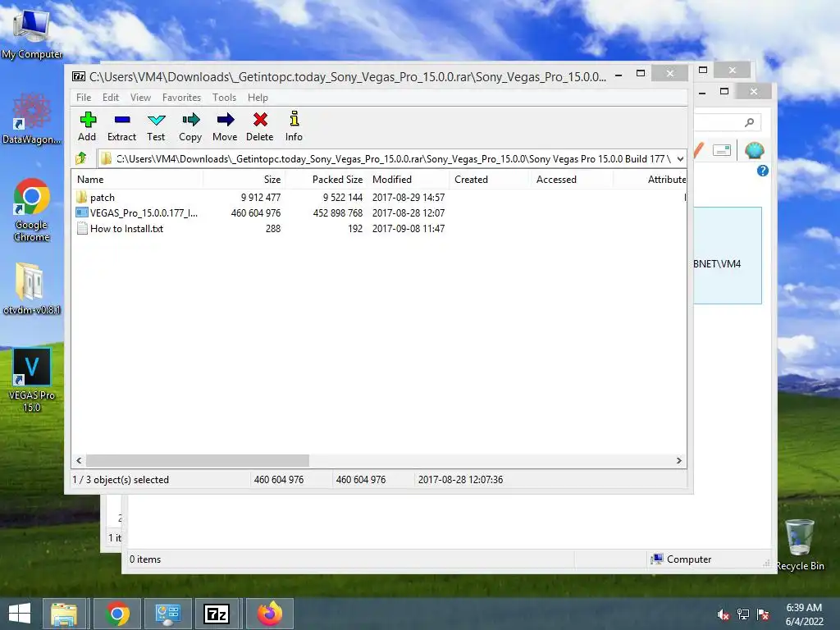Go up one folder level in 7-Zip
This screenshot has width=840, height=630.
(x=81, y=158)
